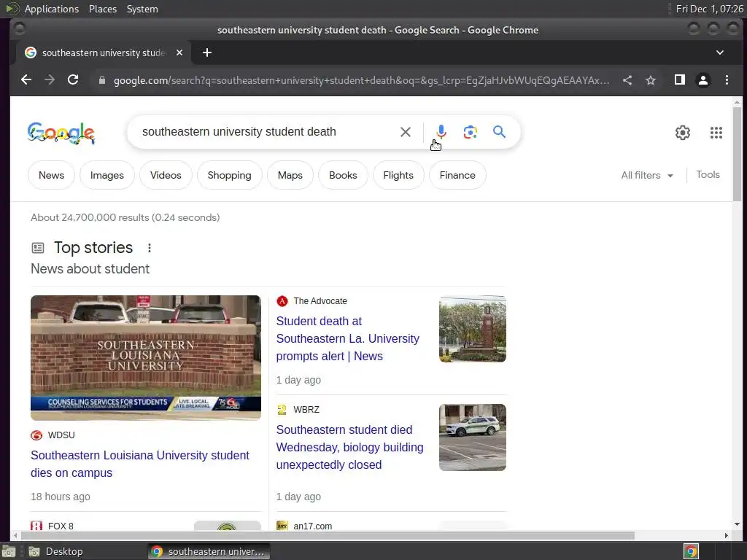The image size is (747, 560).
Task: Filter results by Shopping
Action: pyautogui.click(x=230, y=175)
